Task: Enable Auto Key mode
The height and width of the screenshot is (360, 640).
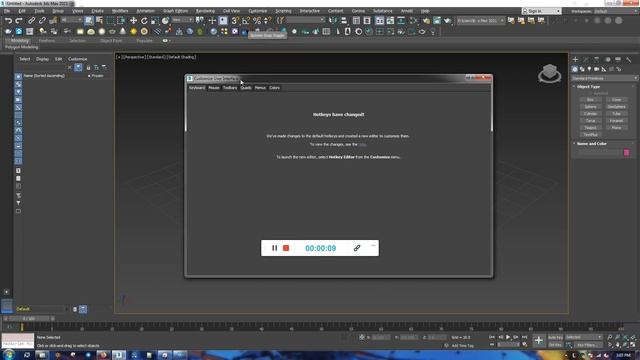Action: [x=555, y=337]
